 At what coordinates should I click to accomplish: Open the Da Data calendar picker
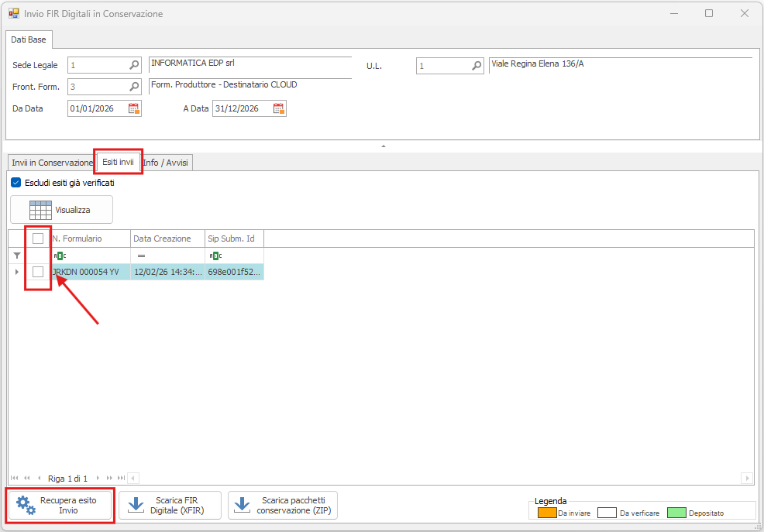pyautogui.click(x=134, y=108)
